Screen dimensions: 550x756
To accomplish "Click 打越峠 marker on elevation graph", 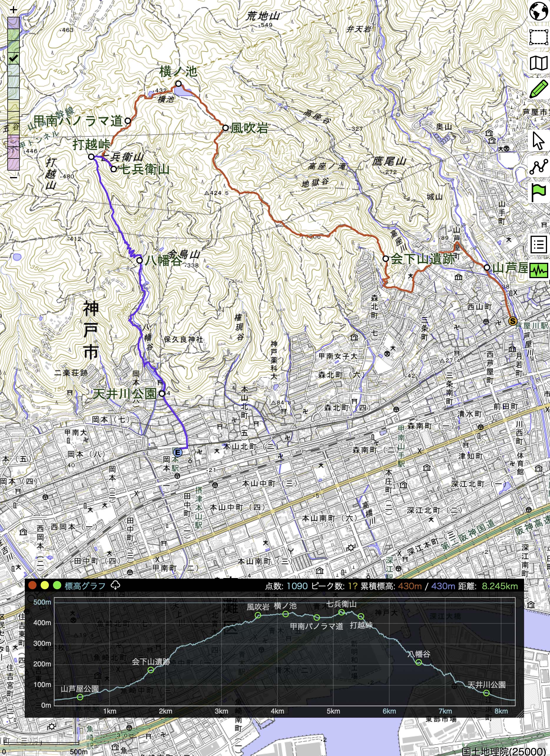I will point(361,616).
